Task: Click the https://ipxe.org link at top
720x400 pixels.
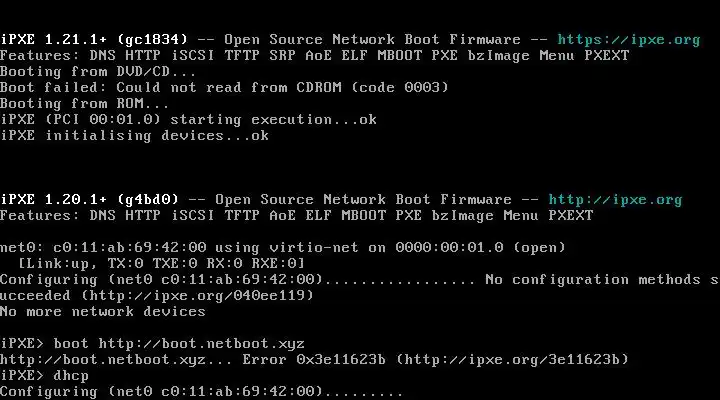Action: (628, 40)
